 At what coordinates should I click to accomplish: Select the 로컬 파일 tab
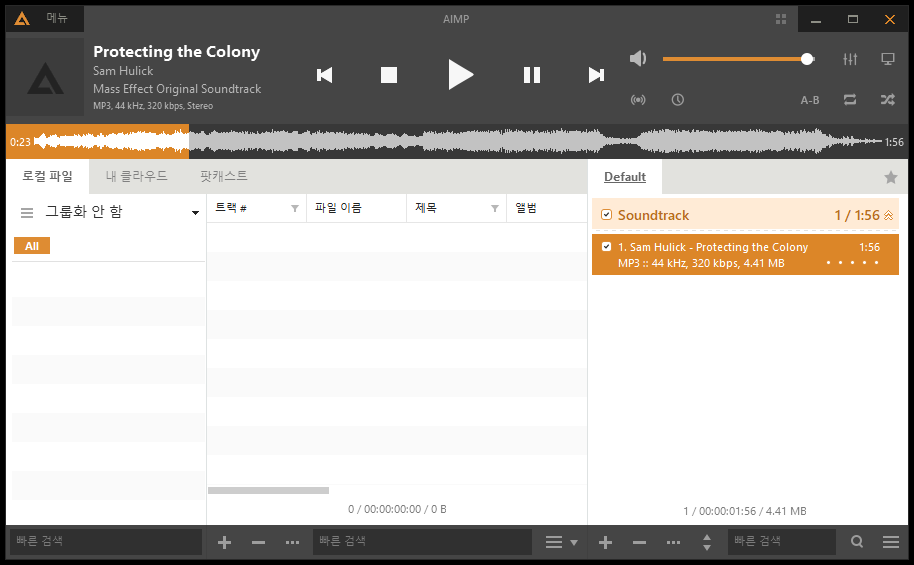47,176
